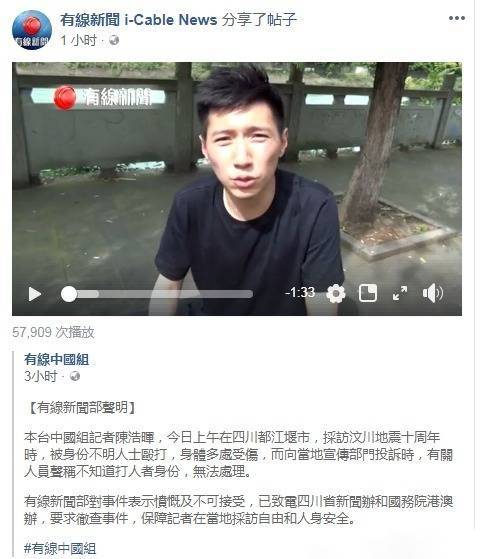
Task: Click the remaining time -1:33 display
Action: click(x=300, y=293)
